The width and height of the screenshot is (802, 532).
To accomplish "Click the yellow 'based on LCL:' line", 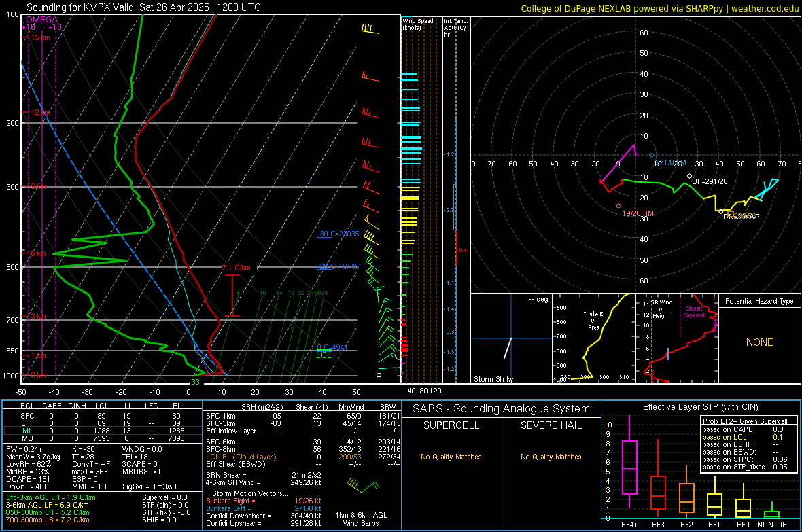I will 744,437.
